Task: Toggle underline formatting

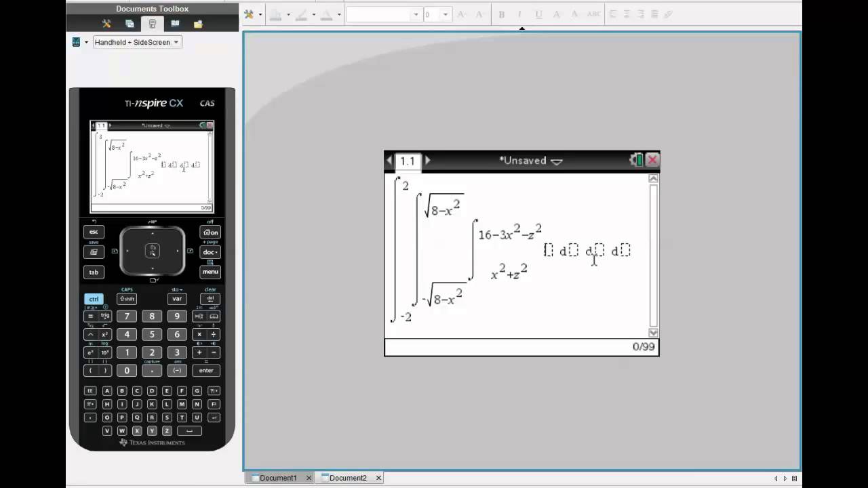Action: tap(538, 14)
